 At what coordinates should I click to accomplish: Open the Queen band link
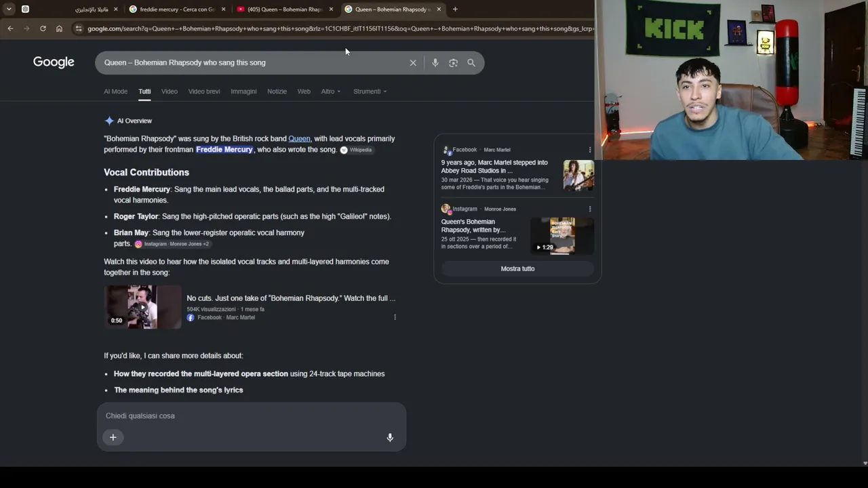[x=299, y=138]
